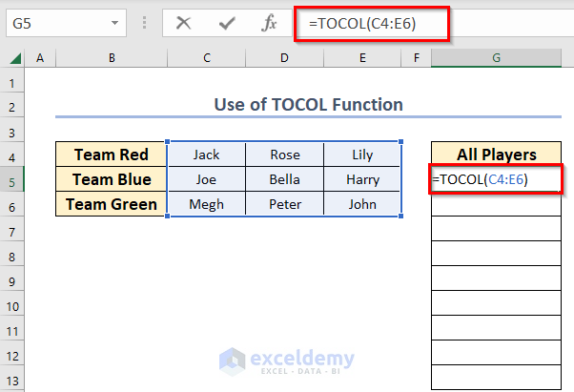Click cell G5 containing TOCOL formula
This screenshot has width=574, height=392.
[496, 179]
